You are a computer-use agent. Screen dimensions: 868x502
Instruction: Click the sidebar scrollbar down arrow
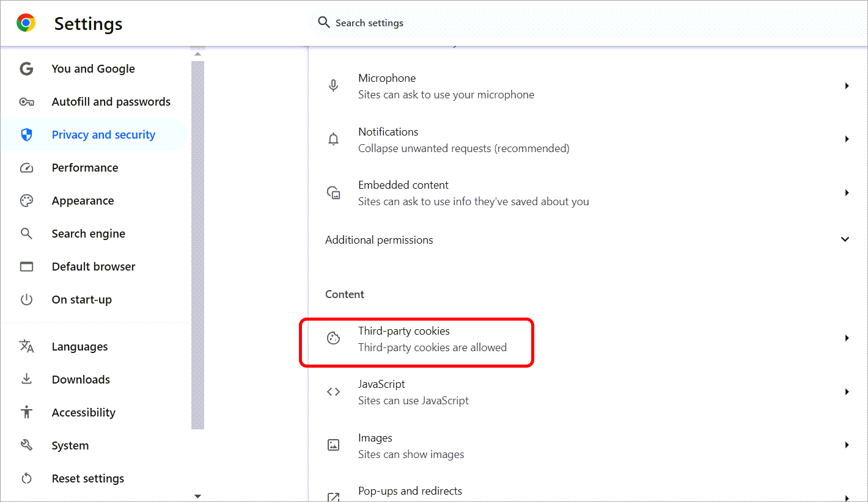(197, 496)
